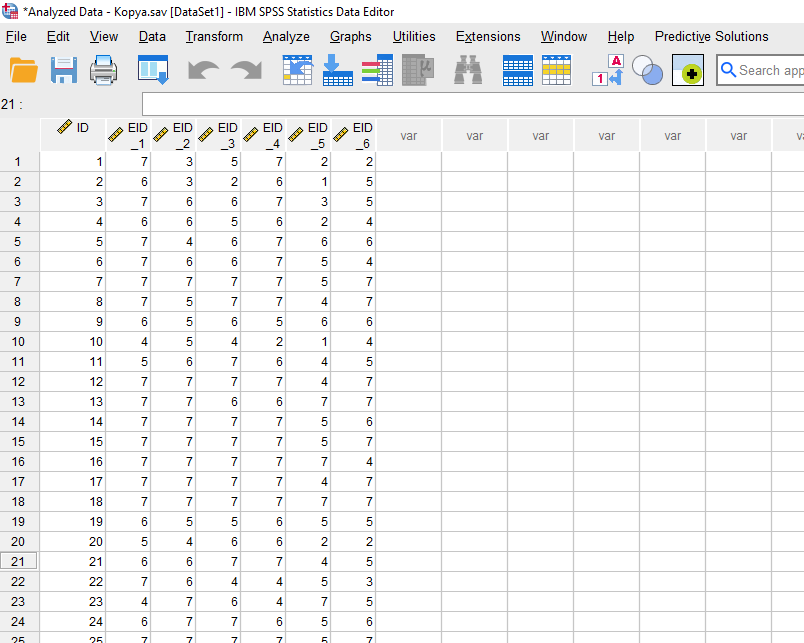Open the Recall recently used dialogs icon
Viewport: 804px width, 643px height.
point(153,70)
